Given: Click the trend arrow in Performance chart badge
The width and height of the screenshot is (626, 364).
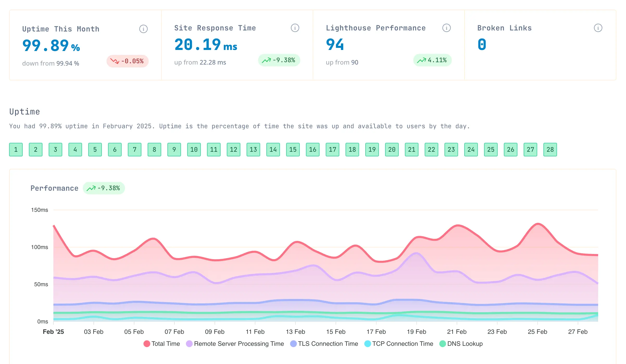Looking at the screenshot, I should [x=91, y=188].
